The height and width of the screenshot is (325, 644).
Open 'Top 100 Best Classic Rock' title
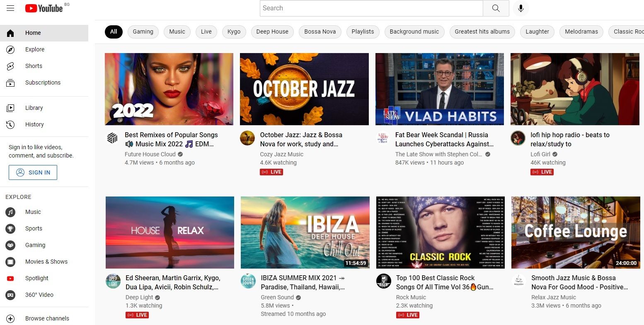pos(445,283)
